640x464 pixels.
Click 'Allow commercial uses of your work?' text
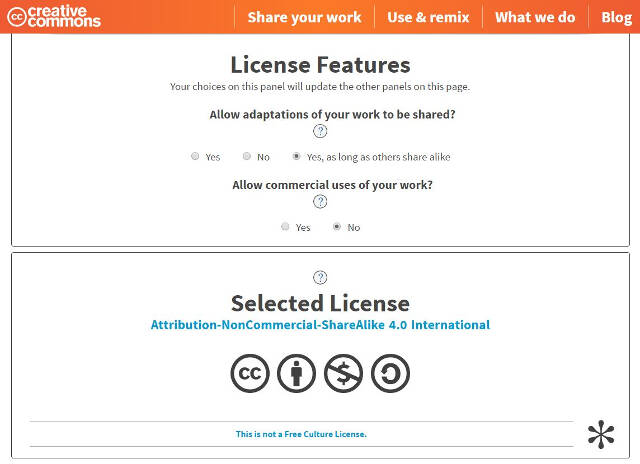[x=332, y=185]
